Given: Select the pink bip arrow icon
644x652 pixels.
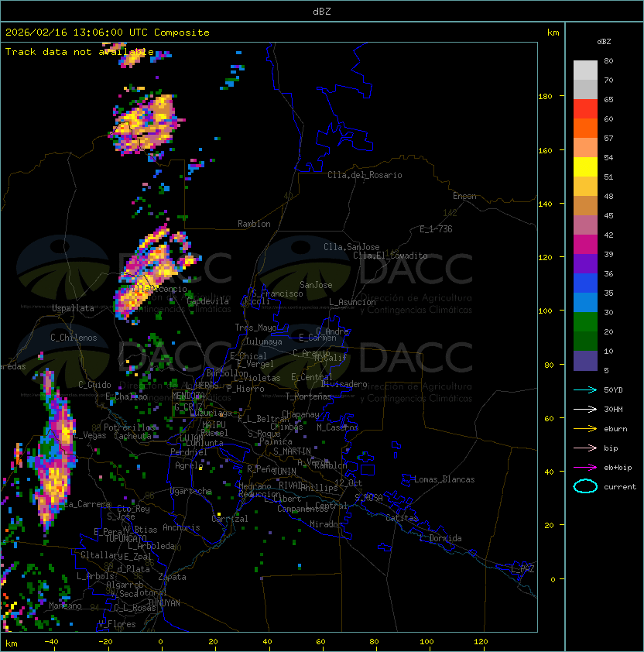Looking at the screenshot, I should 585,448.
